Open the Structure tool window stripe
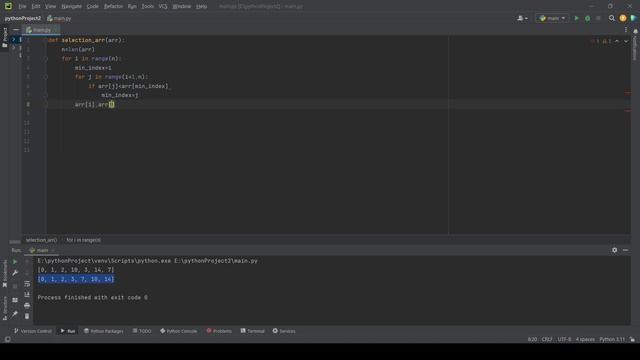This screenshot has width=640, height=360. coord(5,308)
